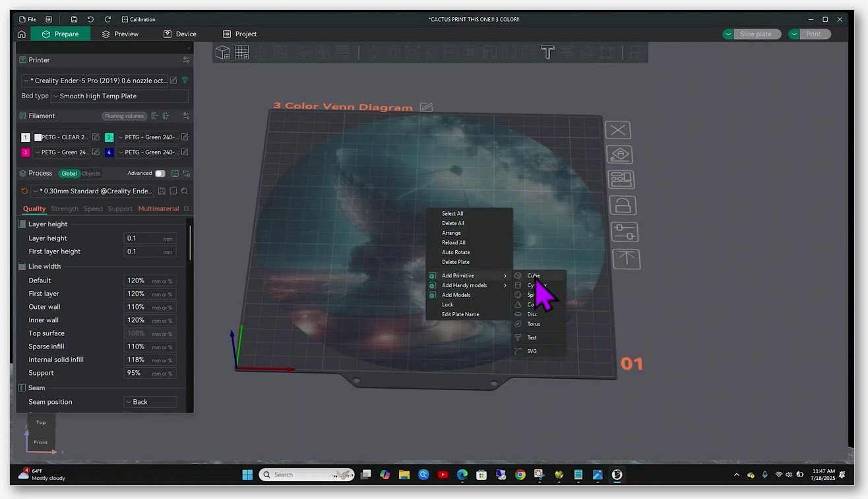Open filament 3 PETG dropdown
868x499 pixels.
[x=63, y=152]
